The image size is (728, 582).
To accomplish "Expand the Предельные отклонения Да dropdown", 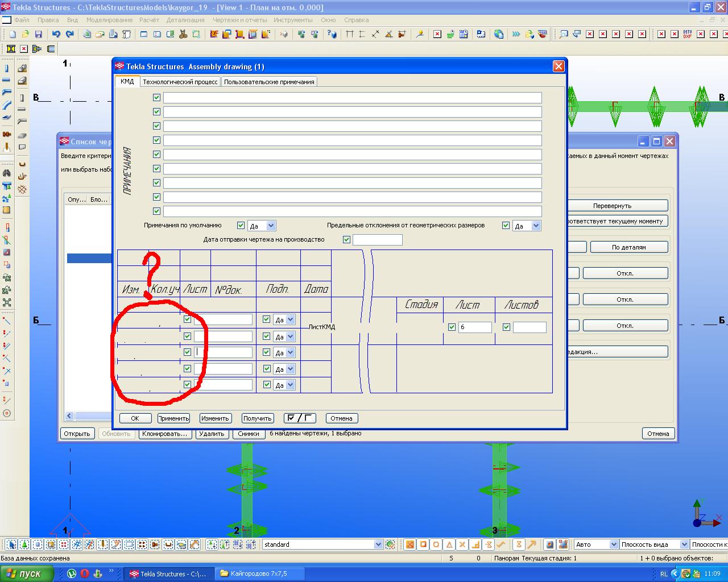I will click(536, 226).
